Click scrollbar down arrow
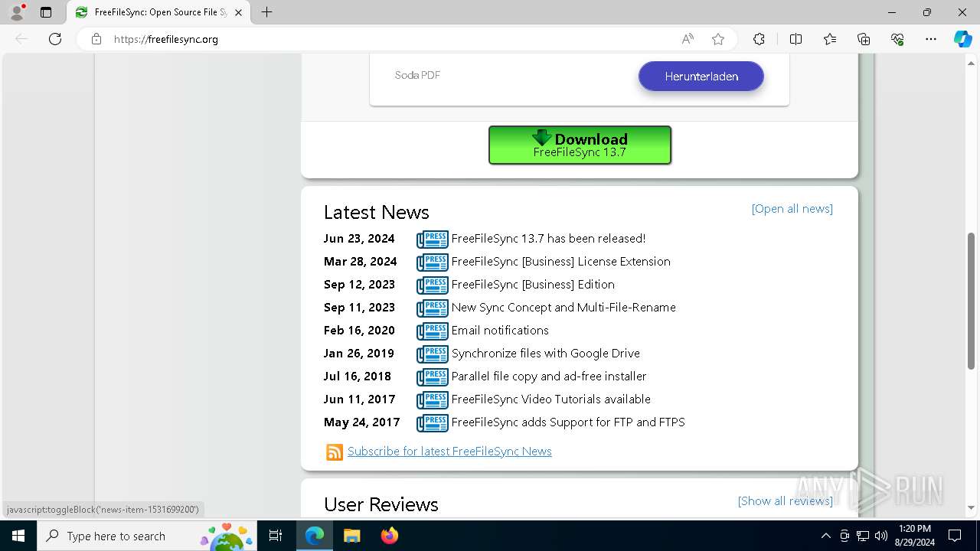The image size is (980, 551). pyautogui.click(x=972, y=508)
